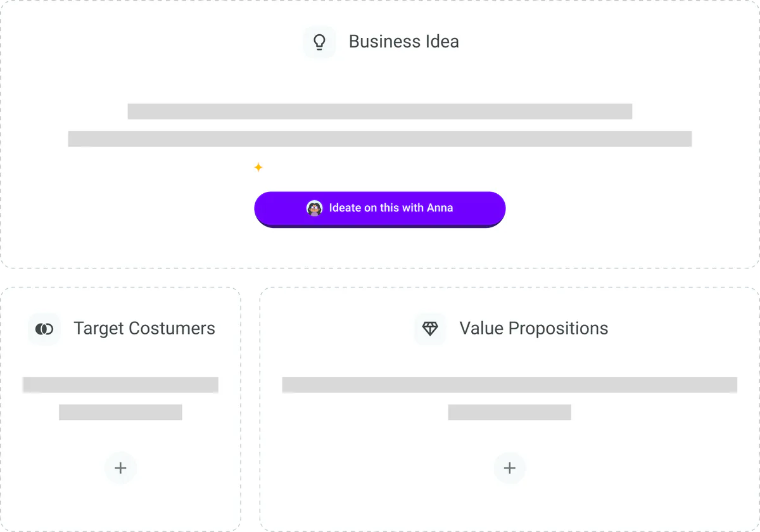Add a new Value Propositions item with plus

coord(509,468)
